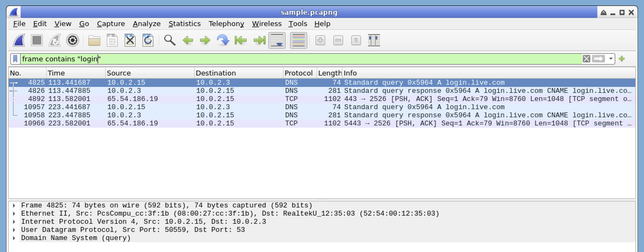Open the Wireless menu
Viewport: 644px width, 252px height.
[x=267, y=24]
